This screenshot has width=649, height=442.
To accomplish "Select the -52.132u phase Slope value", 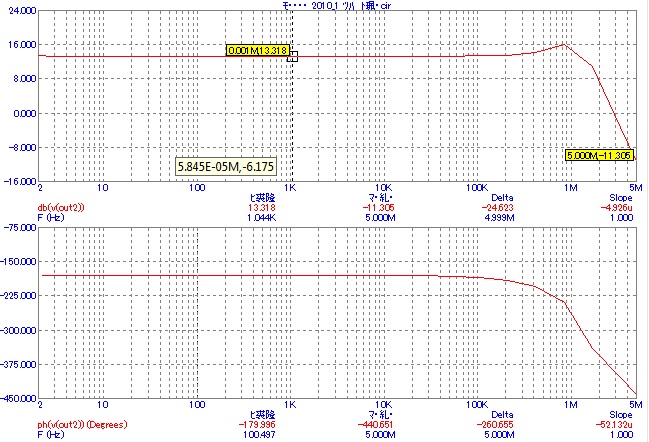I will point(614,424).
